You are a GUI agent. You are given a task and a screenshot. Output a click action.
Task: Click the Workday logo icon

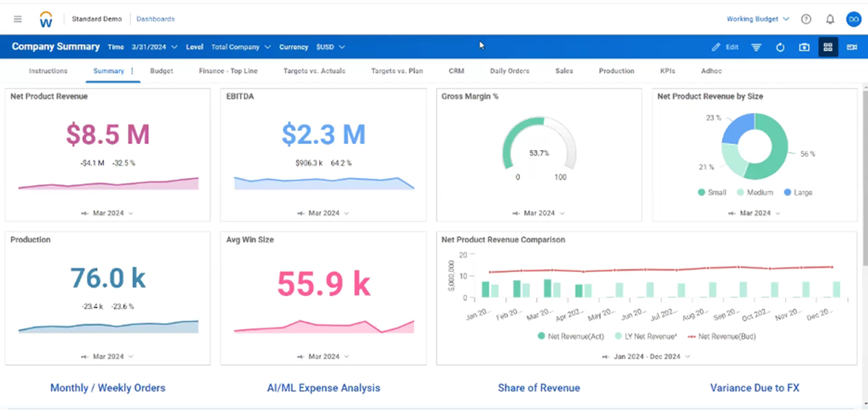[x=46, y=19]
